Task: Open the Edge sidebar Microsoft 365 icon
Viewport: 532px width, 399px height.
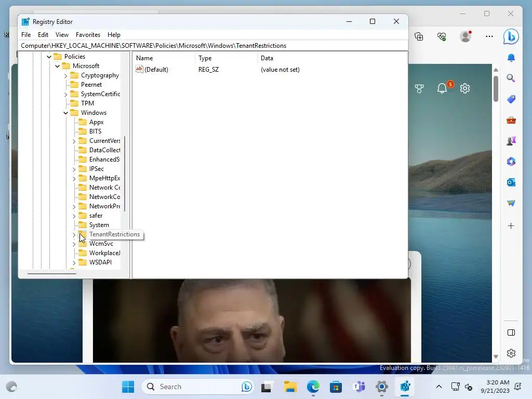Action: [x=511, y=162]
